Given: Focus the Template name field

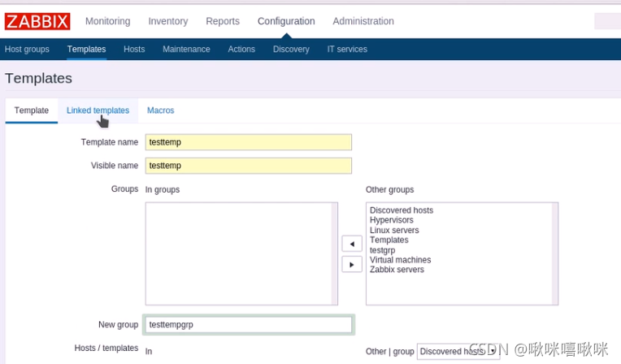Looking at the screenshot, I should click(x=249, y=142).
